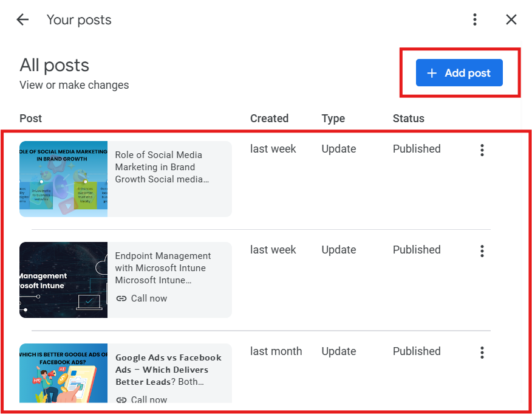
Task: Click the Endpoint Management Intune post thumbnail
Action: pos(63,280)
